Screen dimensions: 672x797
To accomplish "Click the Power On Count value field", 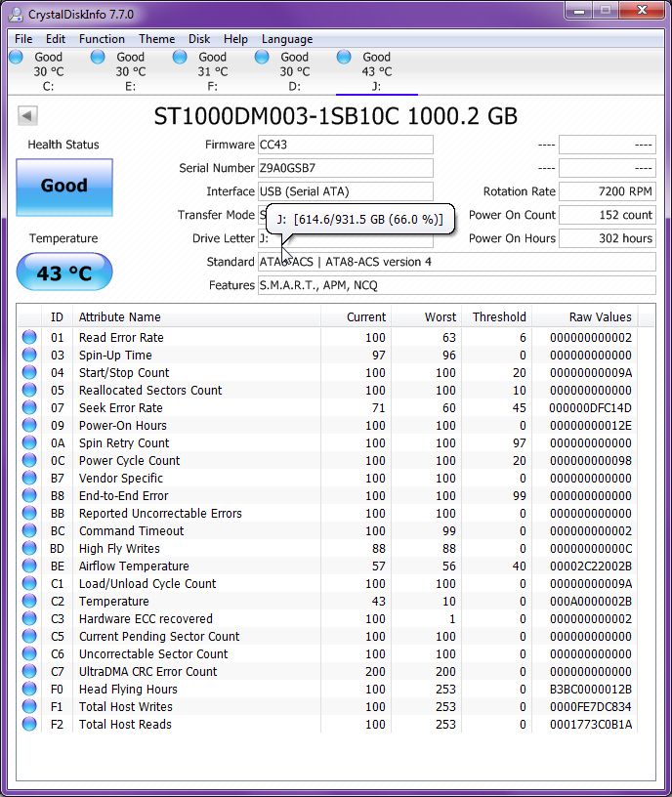I will pyautogui.click(x=608, y=215).
